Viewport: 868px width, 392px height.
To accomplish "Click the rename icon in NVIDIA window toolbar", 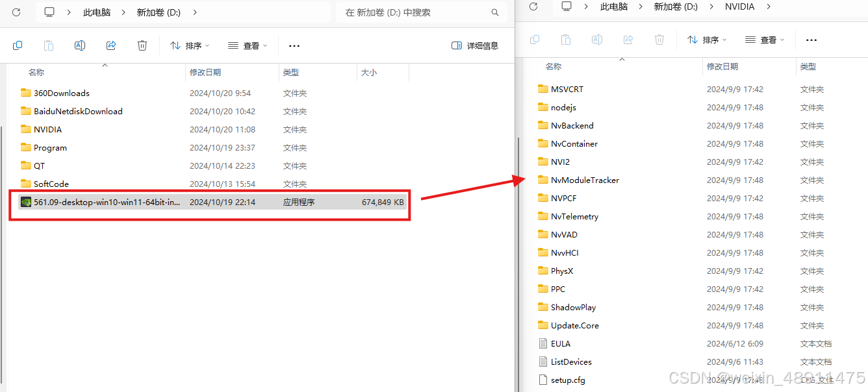I will pos(597,40).
